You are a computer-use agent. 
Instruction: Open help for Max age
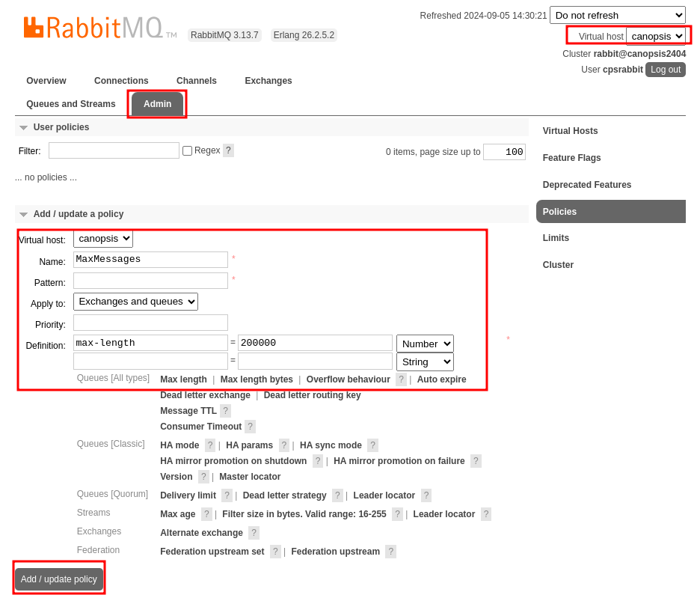[x=206, y=514]
